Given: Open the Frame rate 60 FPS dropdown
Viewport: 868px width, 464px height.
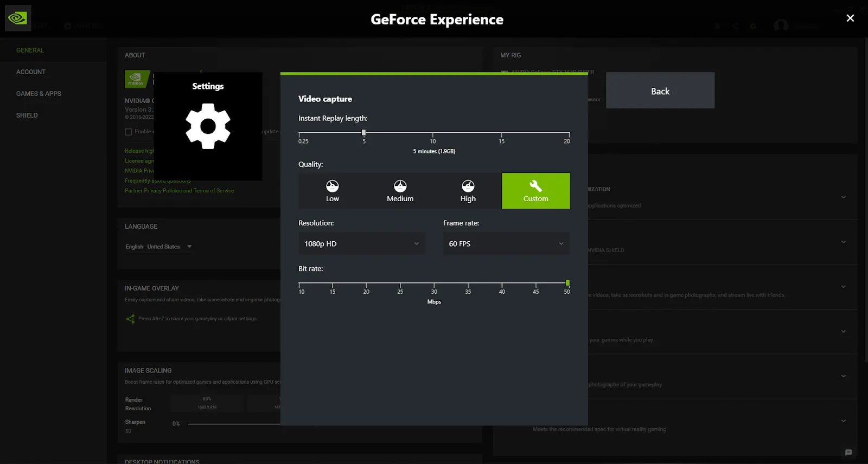Looking at the screenshot, I should (506, 244).
